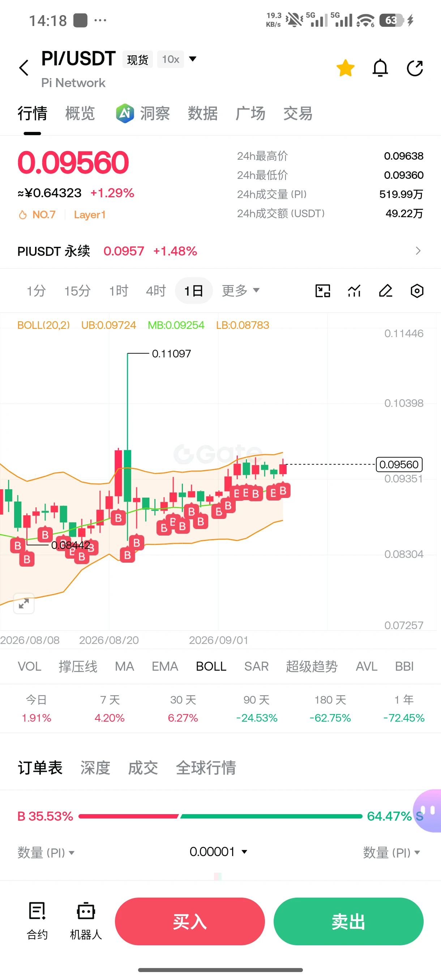Toggle BOLL indicator

pos(211,666)
